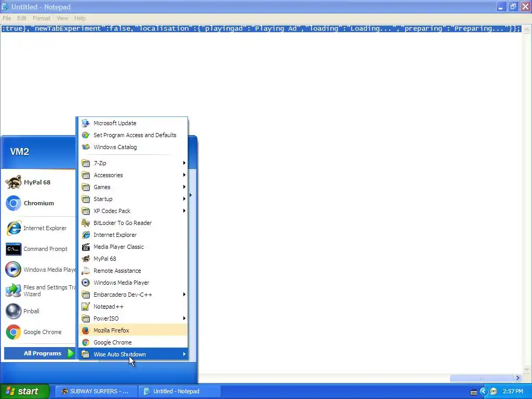Click the Media Player Classic icon
The image size is (532, 399).
click(86, 247)
